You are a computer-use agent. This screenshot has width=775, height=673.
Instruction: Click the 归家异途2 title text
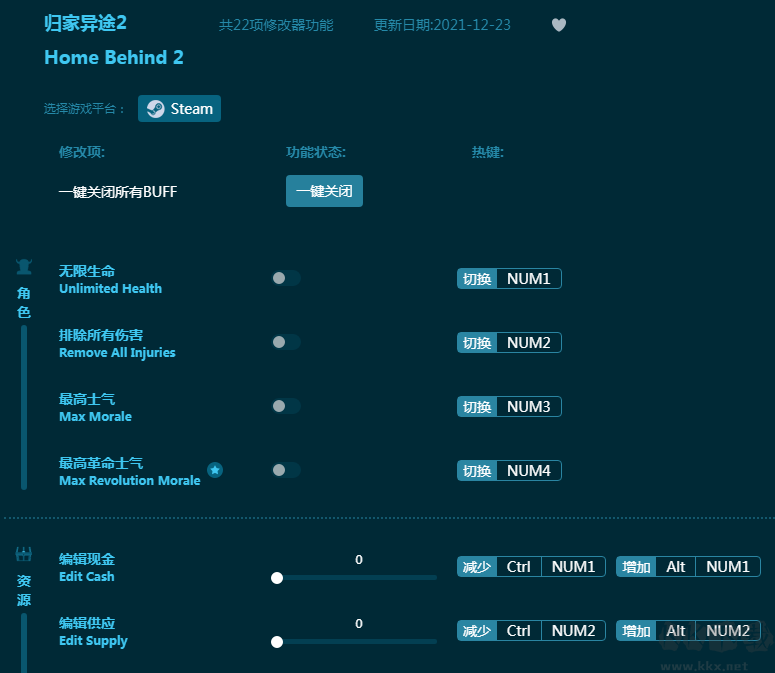[x=86, y=23]
